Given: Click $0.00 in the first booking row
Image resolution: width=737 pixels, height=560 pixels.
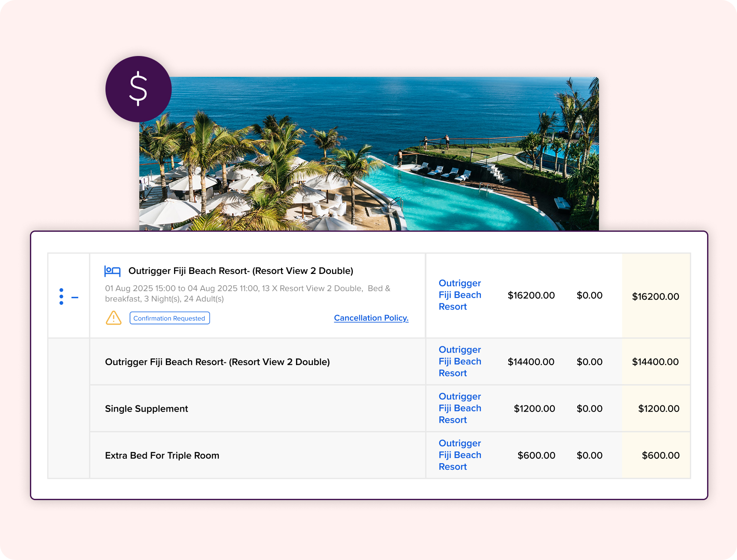Looking at the screenshot, I should pos(589,295).
